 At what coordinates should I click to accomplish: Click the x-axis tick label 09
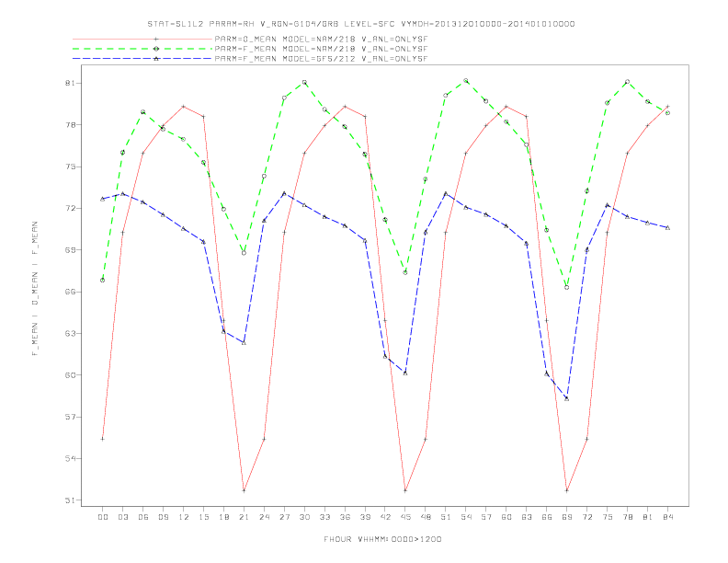click(x=163, y=517)
